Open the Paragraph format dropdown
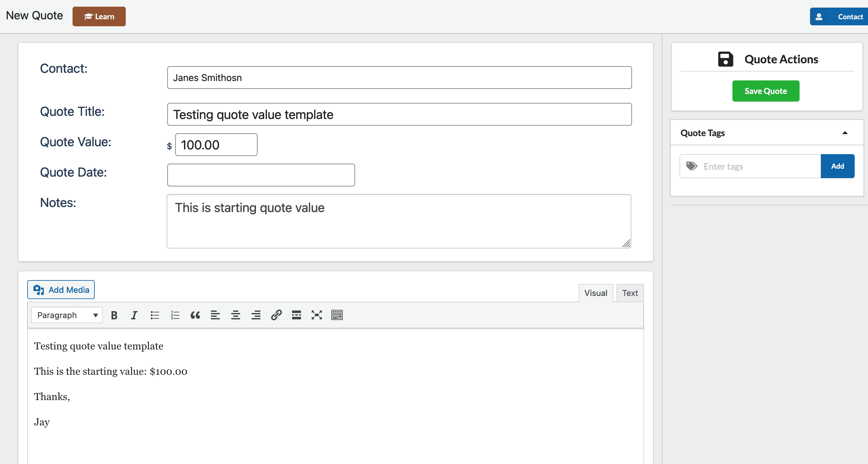The image size is (868, 464). click(x=67, y=315)
